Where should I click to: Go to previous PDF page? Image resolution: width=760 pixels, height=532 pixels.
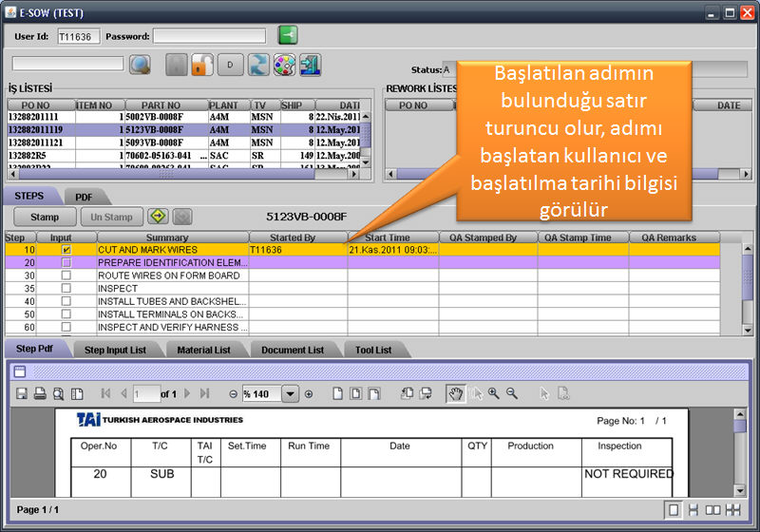123,393
